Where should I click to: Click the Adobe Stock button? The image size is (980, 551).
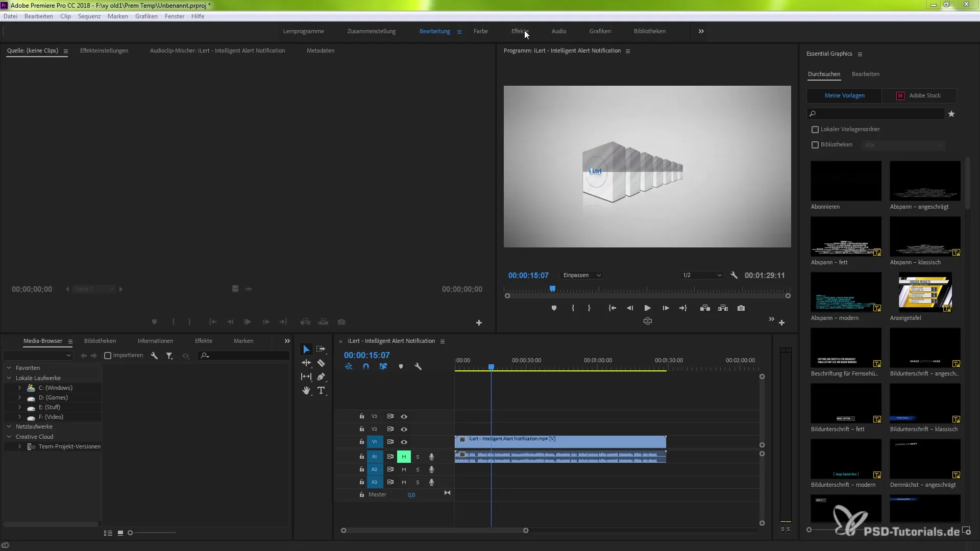(919, 95)
